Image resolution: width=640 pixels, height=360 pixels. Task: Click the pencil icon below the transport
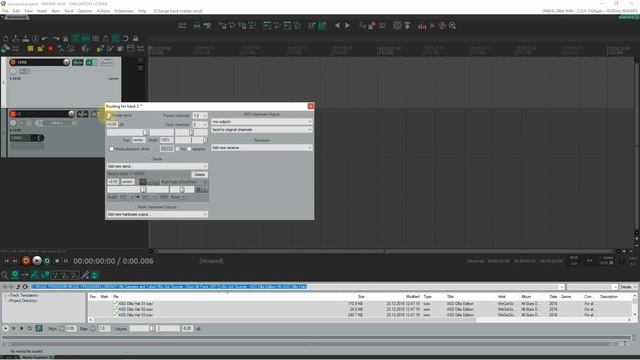point(85,275)
